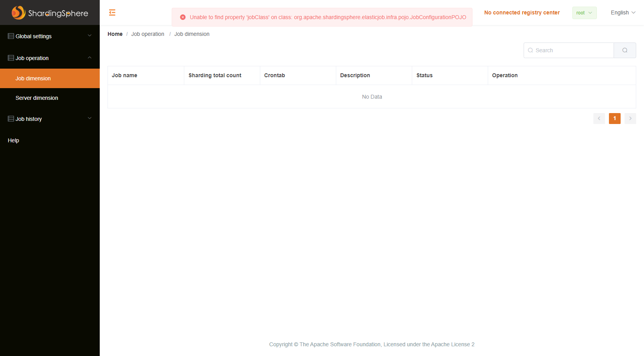Click the Home breadcrumb link
The height and width of the screenshot is (356, 644).
pyautogui.click(x=115, y=34)
